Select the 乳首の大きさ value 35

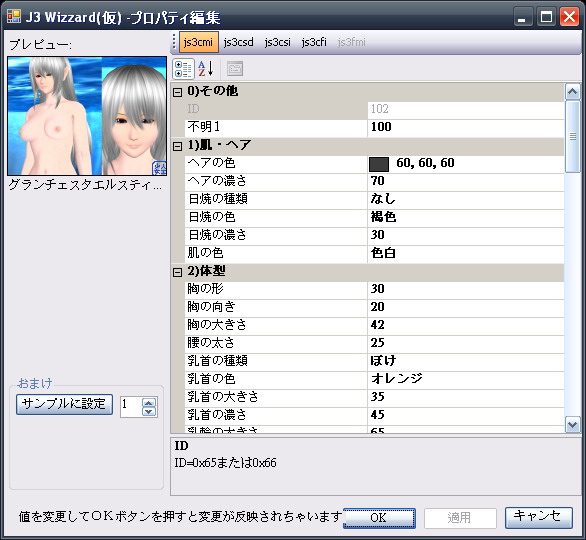click(x=466, y=397)
